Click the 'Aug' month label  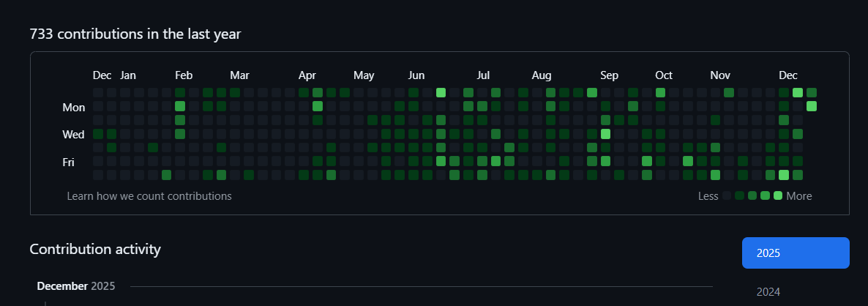[x=542, y=75]
